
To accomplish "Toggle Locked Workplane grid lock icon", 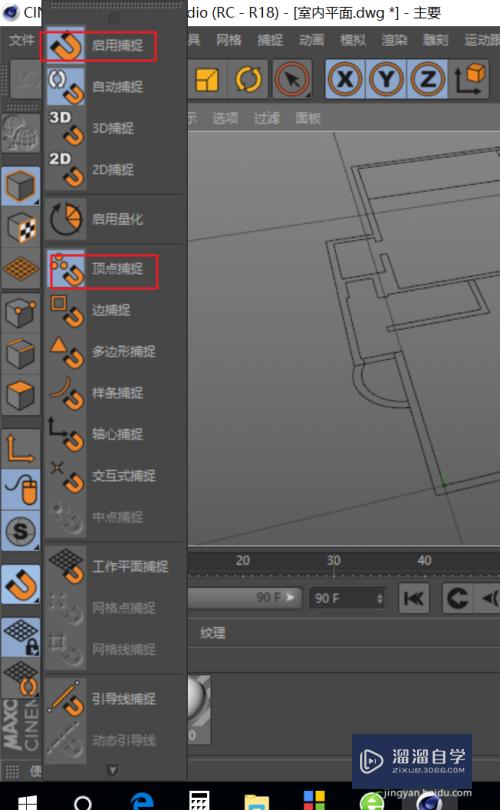I will point(21,637).
